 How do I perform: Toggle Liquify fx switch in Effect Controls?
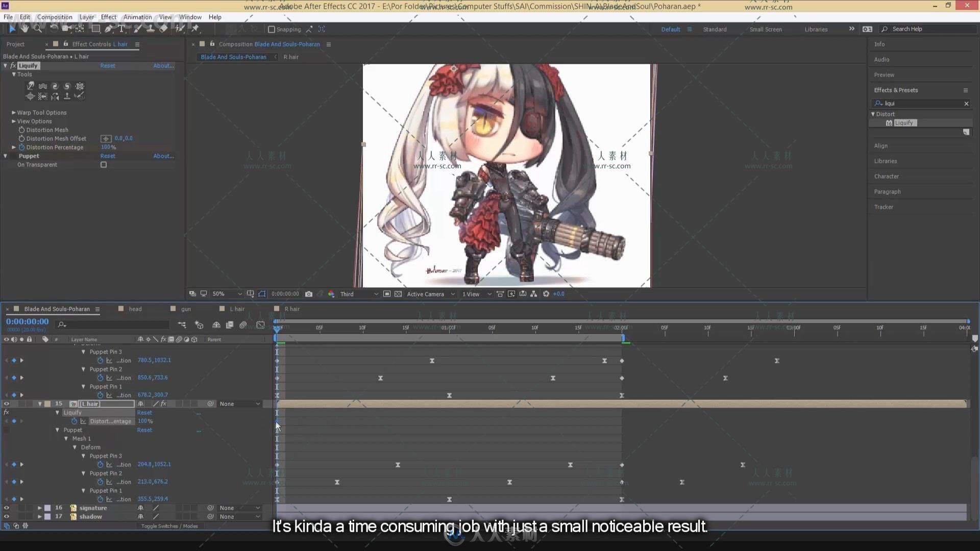click(13, 66)
